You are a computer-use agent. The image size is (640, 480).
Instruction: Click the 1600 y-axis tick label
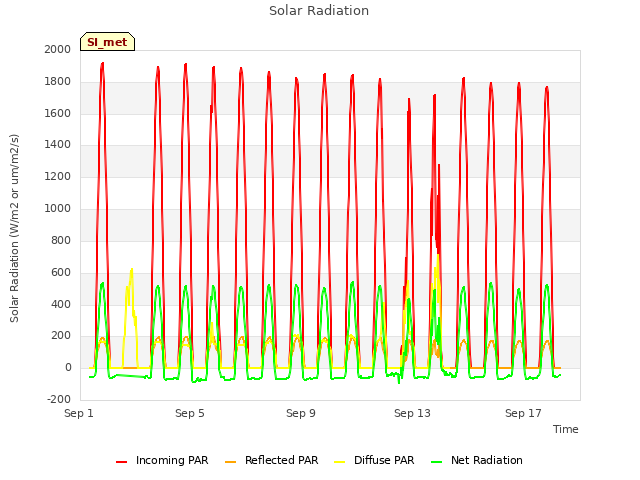click(x=58, y=113)
